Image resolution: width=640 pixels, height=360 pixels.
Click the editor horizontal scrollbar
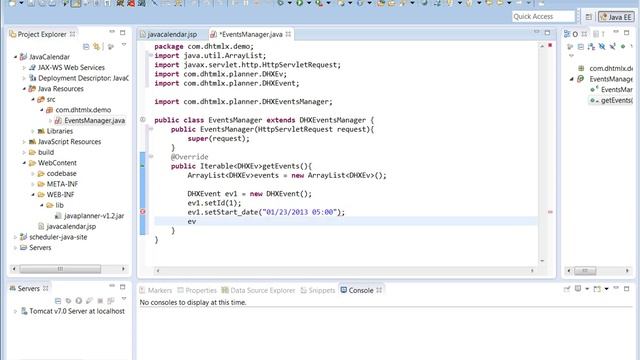pyautogui.click(x=345, y=270)
